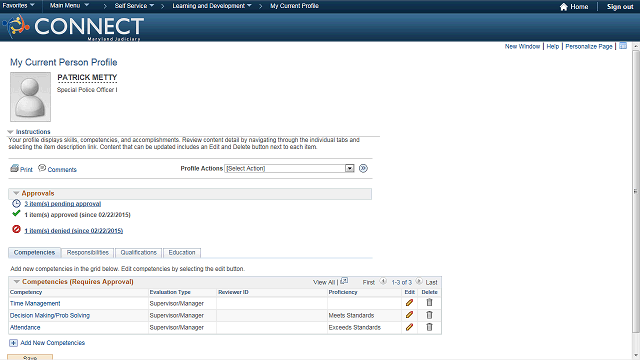The width and height of the screenshot is (640, 360).
Task: Click the Evaluation Type column header
Action: point(170,292)
